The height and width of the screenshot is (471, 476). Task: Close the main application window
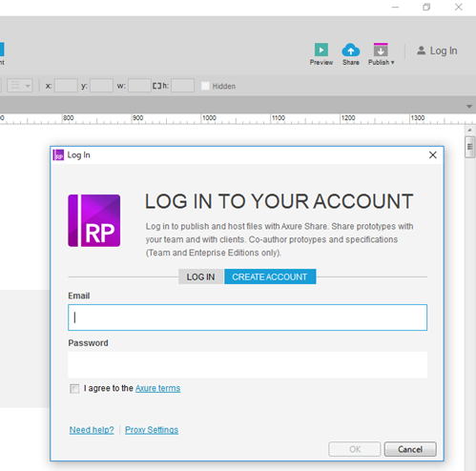pyautogui.click(x=458, y=7)
